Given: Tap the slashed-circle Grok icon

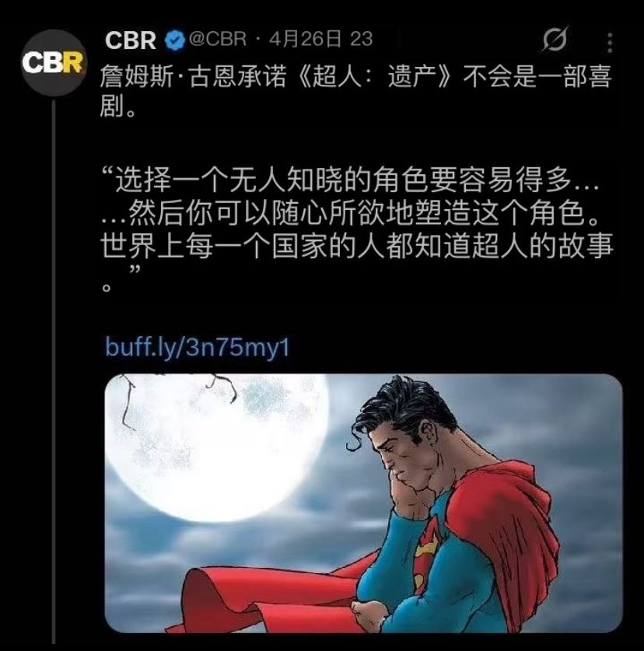Looking at the screenshot, I should [555, 40].
